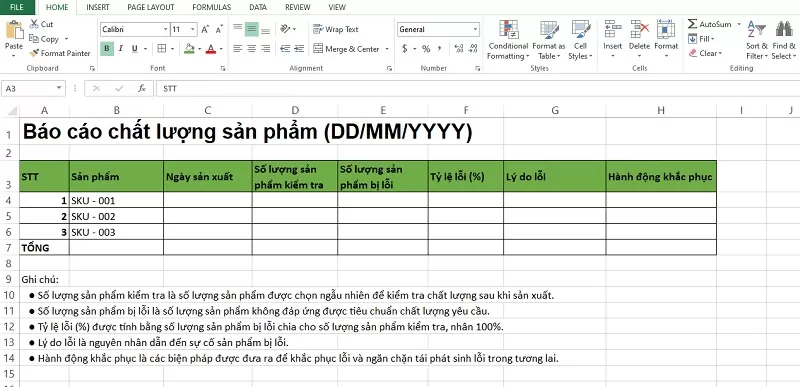Apply red font color A icon
Screen dimensions: 800x387
tap(211, 49)
